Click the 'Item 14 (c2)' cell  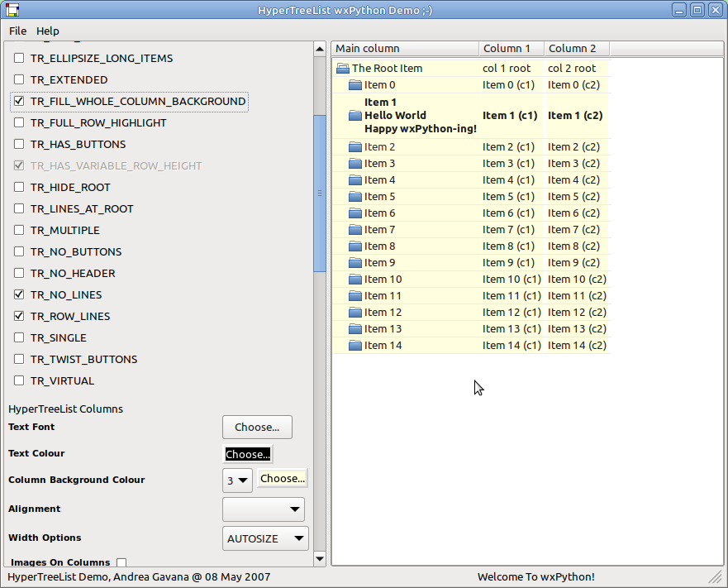coord(577,346)
